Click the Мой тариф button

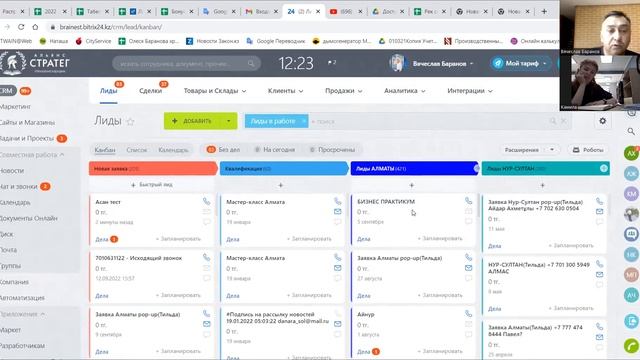click(x=521, y=63)
